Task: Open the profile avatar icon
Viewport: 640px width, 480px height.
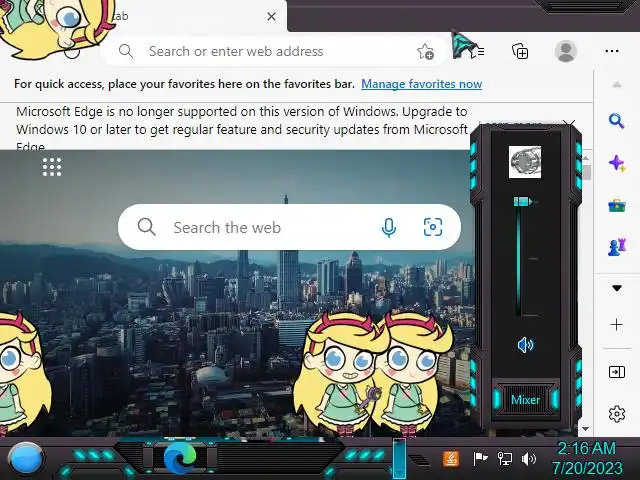Action: [x=566, y=51]
